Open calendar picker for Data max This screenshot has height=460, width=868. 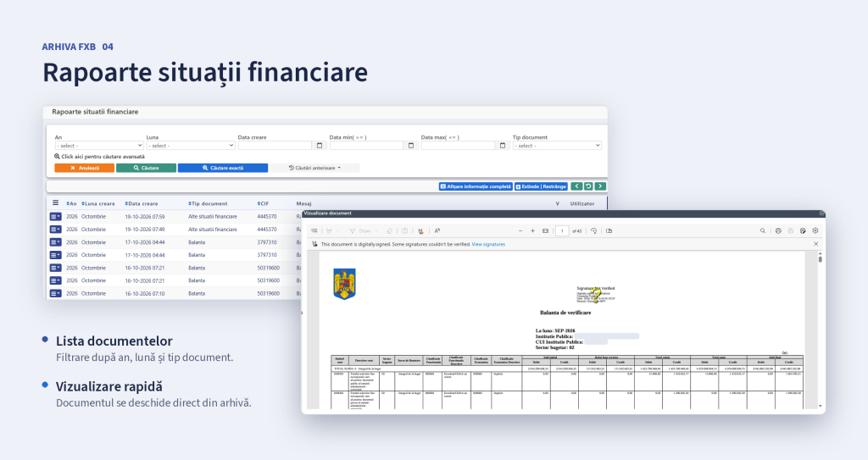pyautogui.click(x=503, y=146)
